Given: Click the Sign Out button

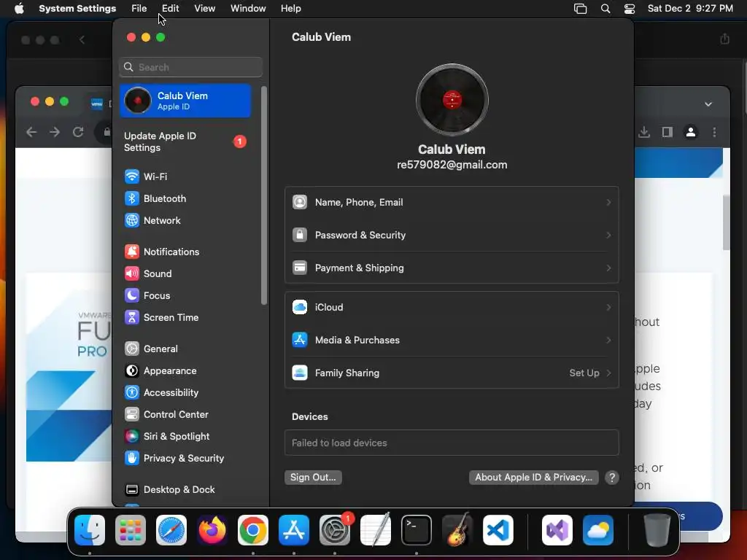Looking at the screenshot, I should [313, 478].
